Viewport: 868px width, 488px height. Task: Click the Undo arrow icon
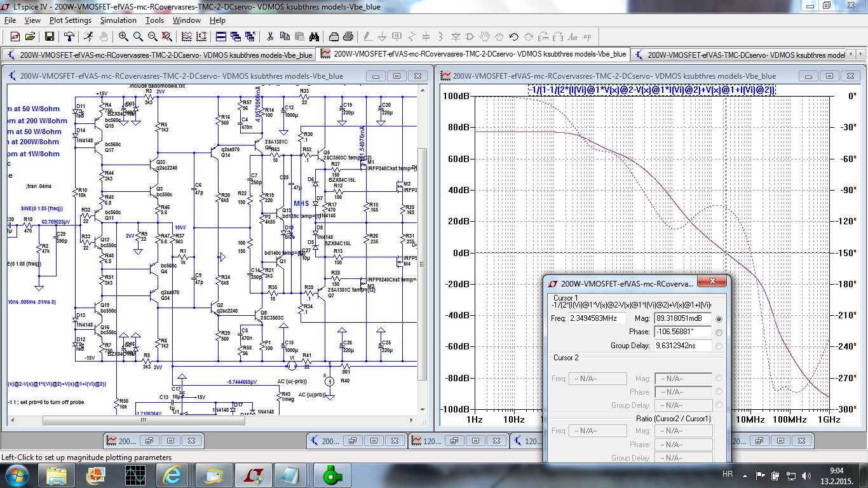[513, 36]
